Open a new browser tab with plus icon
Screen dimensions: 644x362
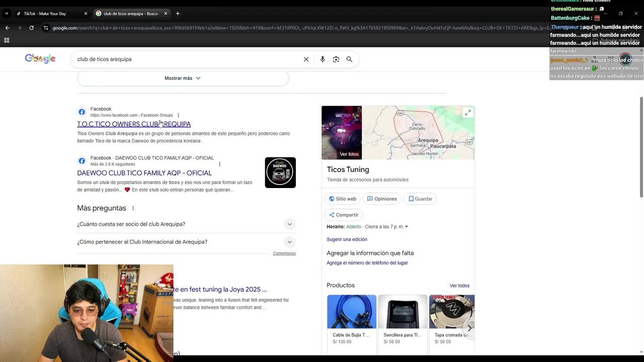(178, 14)
